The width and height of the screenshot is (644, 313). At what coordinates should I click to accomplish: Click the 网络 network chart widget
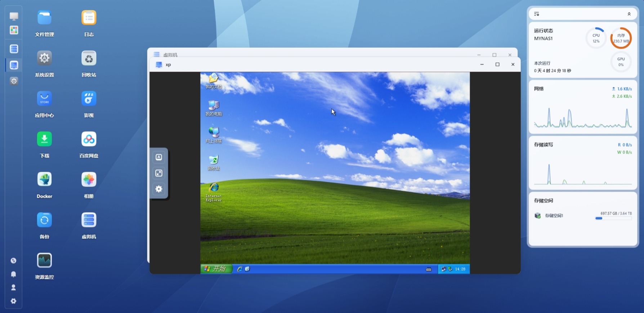[x=583, y=107]
